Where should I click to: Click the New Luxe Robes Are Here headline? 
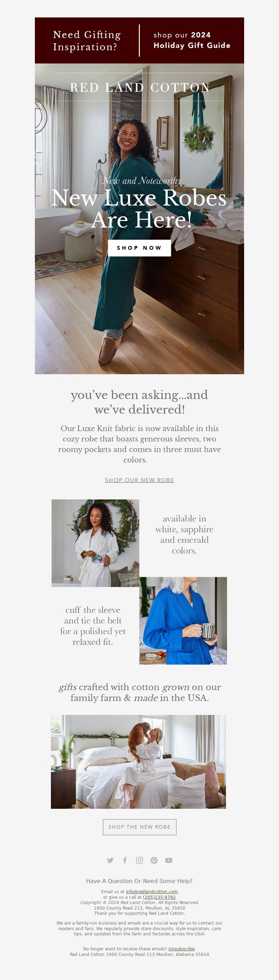[139, 208]
